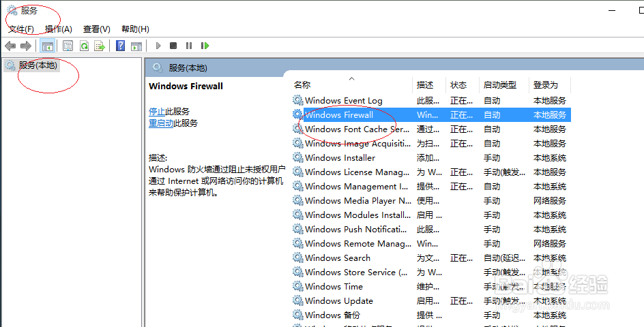The height and width of the screenshot is (327, 644).
Task: Open the 文件(F) menu
Action: coord(21,29)
